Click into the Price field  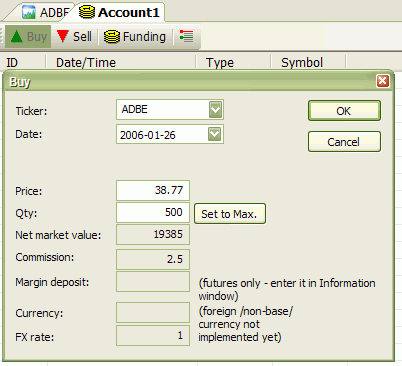(x=153, y=190)
